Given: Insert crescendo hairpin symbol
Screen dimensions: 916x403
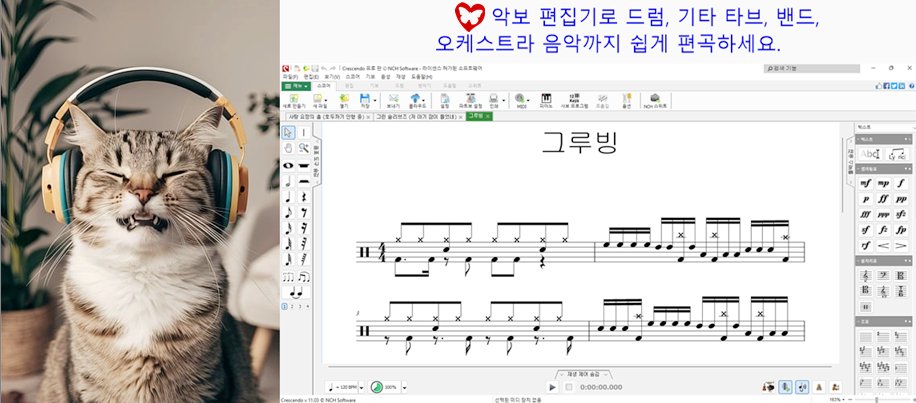Looking at the screenshot, I should click(883, 245).
